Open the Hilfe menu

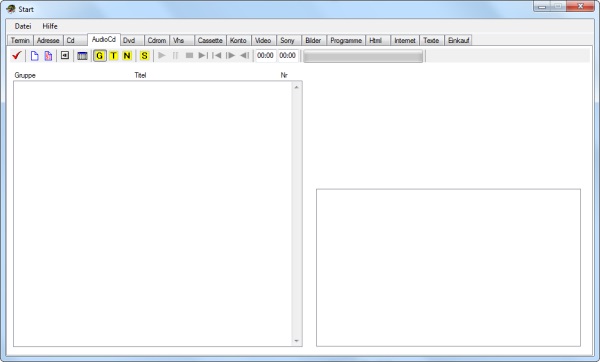pos(50,26)
